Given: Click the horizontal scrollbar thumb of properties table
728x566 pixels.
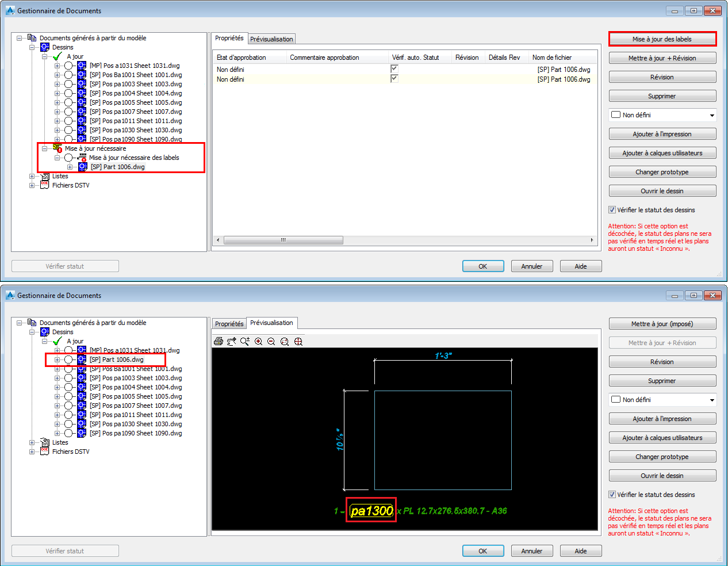Looking at the screenshot, I should [x=283, y=240].
